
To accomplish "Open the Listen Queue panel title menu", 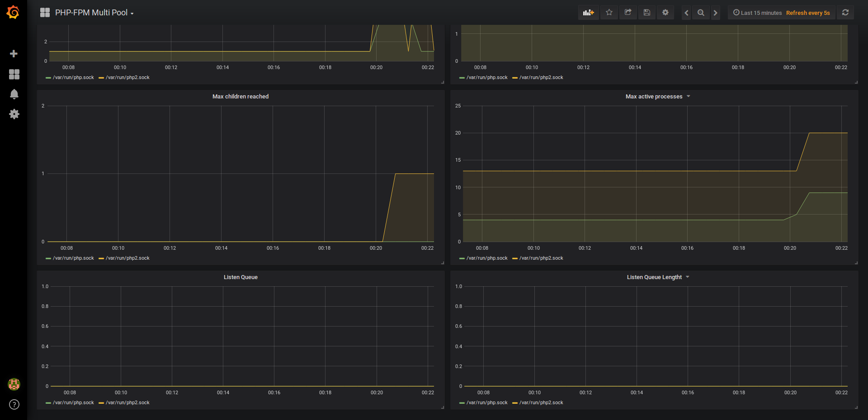I will [241, 277].
